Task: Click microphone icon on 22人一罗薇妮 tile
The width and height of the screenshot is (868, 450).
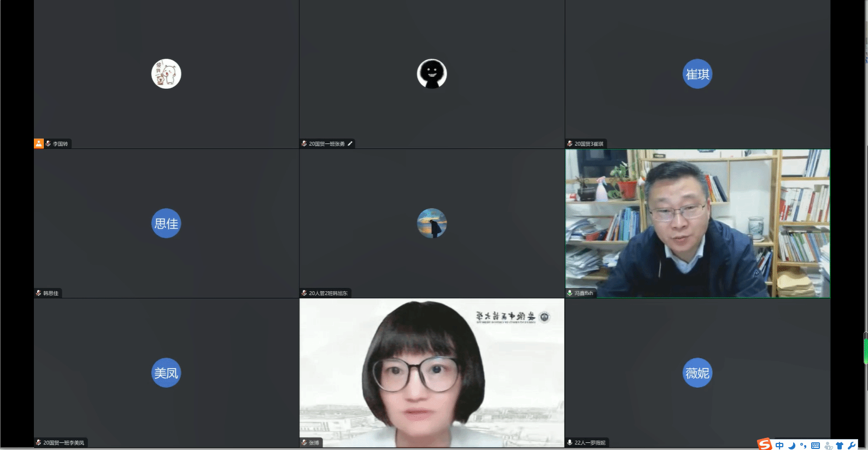Action: (570, 442)
